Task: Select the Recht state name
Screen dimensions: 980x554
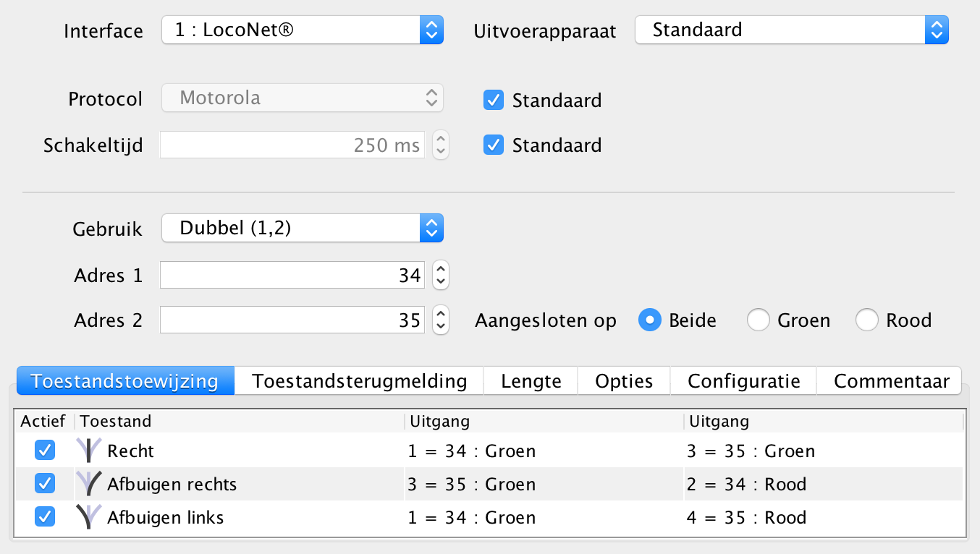Action: (x=131, y=451)
